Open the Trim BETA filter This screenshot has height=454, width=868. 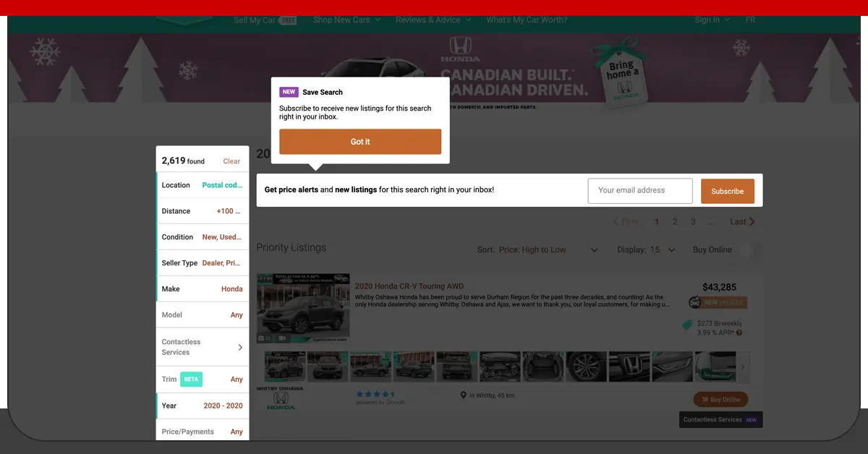tap(203, 379)
